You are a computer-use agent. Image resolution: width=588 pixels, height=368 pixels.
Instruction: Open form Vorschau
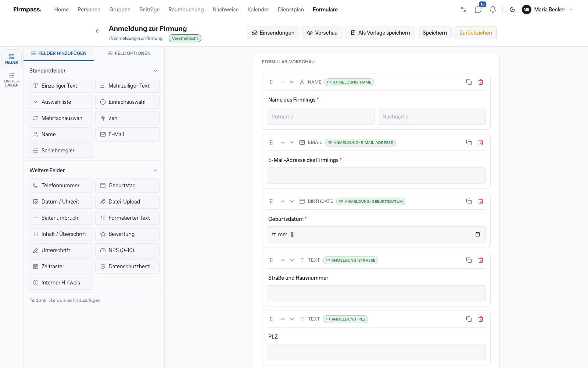(322, 33)
